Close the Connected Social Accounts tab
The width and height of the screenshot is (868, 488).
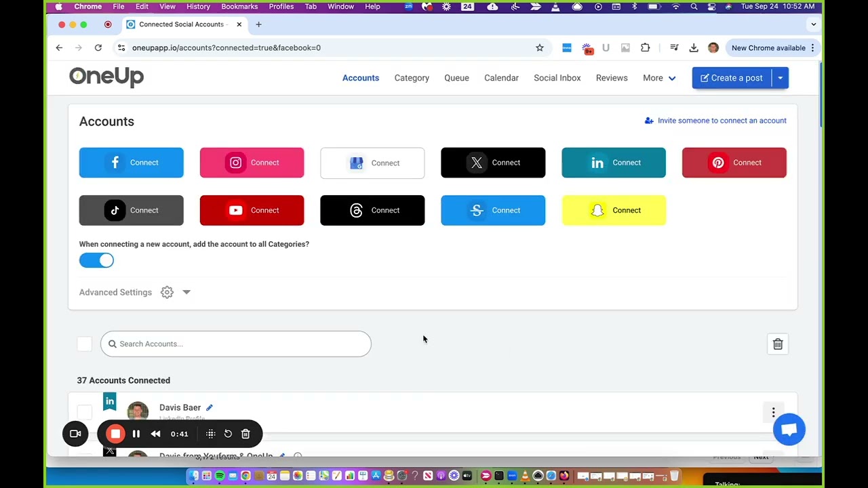tap(239, 24)
